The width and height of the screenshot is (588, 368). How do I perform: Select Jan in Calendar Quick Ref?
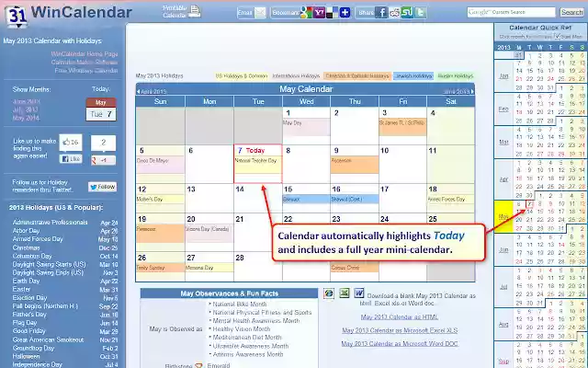[503, 75]
